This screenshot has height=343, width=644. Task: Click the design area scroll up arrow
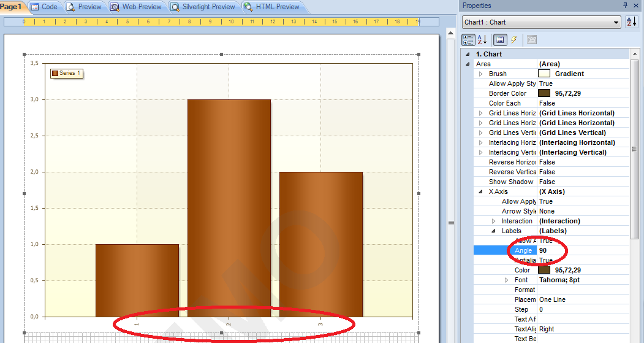click(450, 33)
